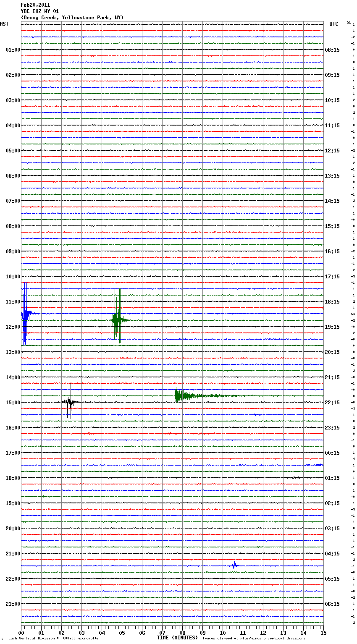Click minute tick "15" on bottom axis

323,633
